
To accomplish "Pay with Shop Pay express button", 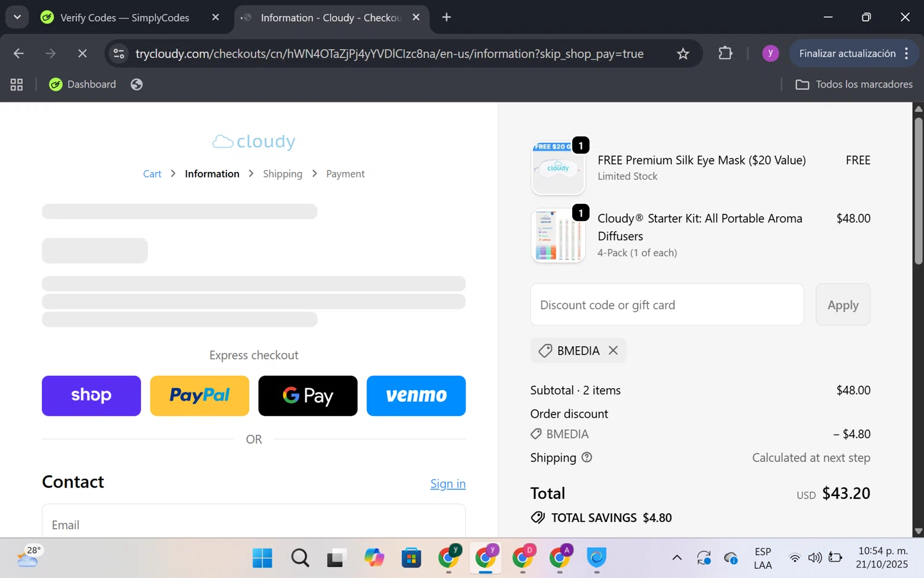I will pyautogui.click(x=91, y=396).
